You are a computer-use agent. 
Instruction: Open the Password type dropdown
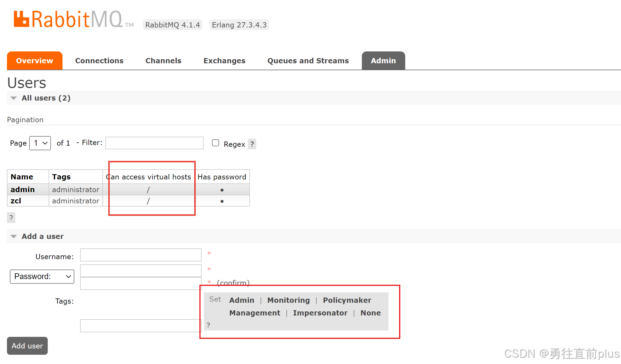click(x=42, y=276)
